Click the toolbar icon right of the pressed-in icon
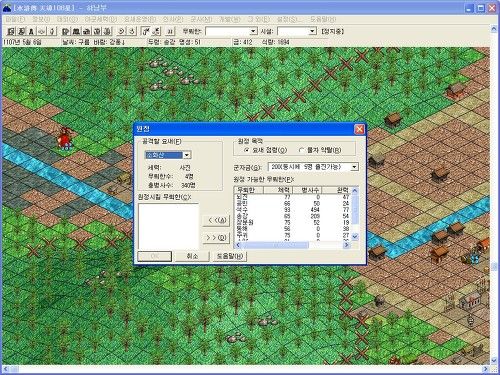 tap(156, 31)
